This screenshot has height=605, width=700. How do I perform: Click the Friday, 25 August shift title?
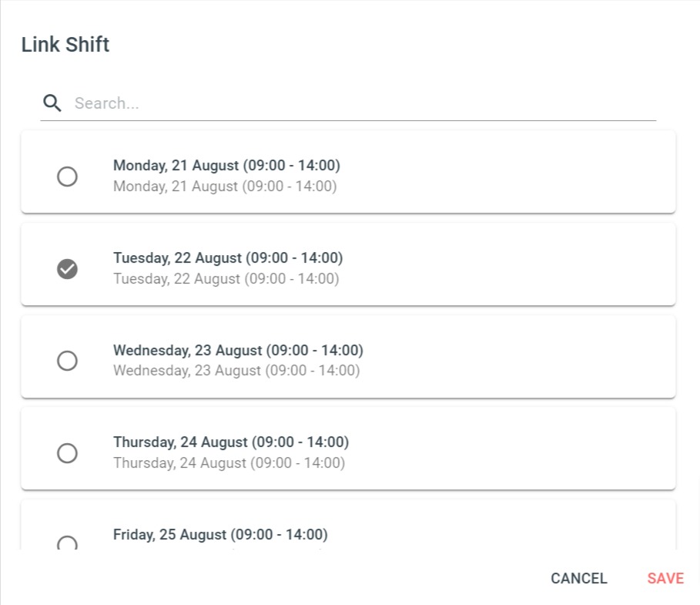coord(220,535)
